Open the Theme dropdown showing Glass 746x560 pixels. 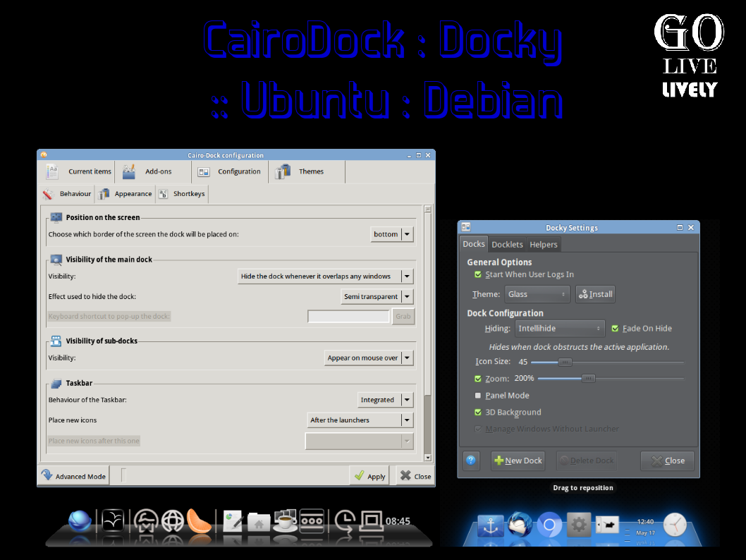(537, 293)
